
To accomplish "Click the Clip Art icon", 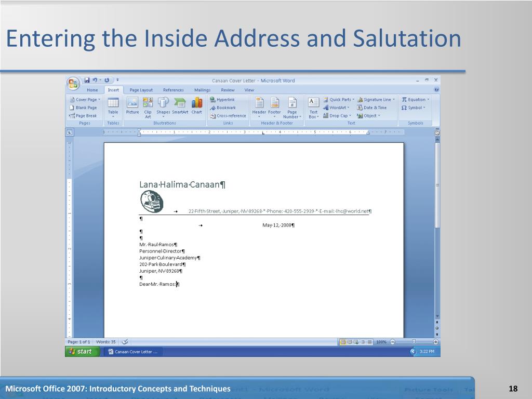I will click(x=148, y=108).
